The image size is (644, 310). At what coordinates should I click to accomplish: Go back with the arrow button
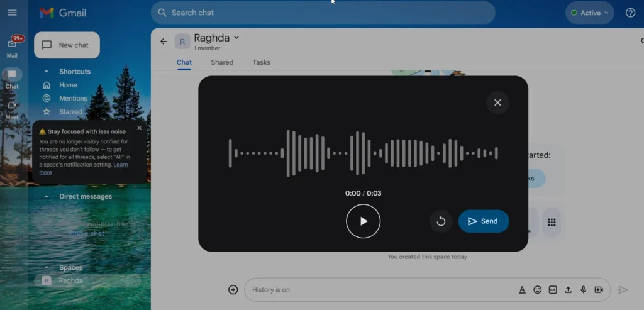164,42
